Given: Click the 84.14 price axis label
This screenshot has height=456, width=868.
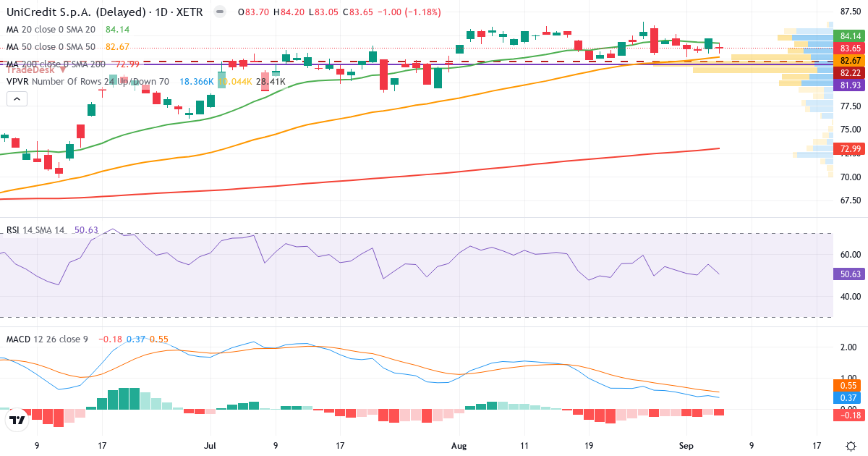Looking at the screenshot, I should (849, 35).
